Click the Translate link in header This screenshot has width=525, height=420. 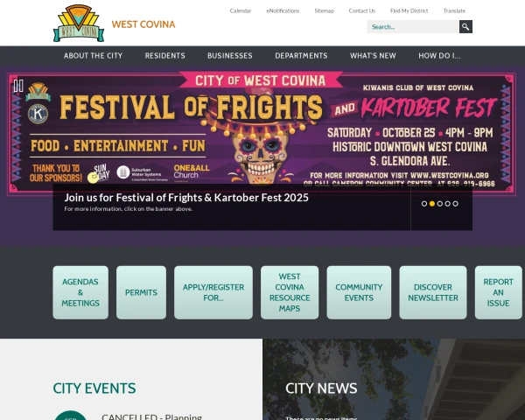pos(454,10)
